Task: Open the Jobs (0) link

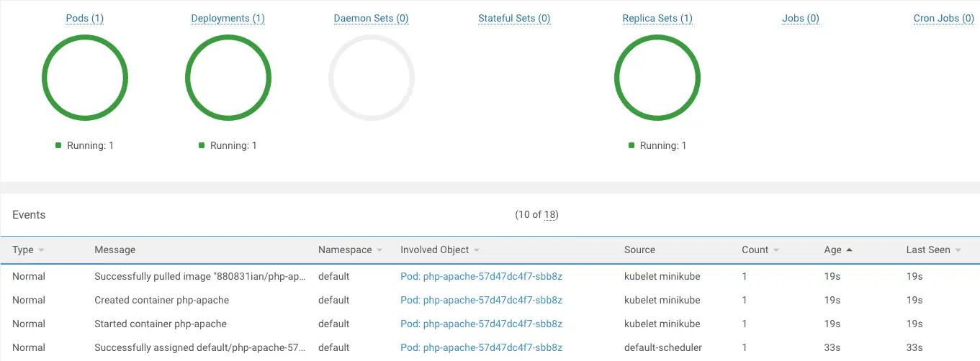Action: [800, 19]
